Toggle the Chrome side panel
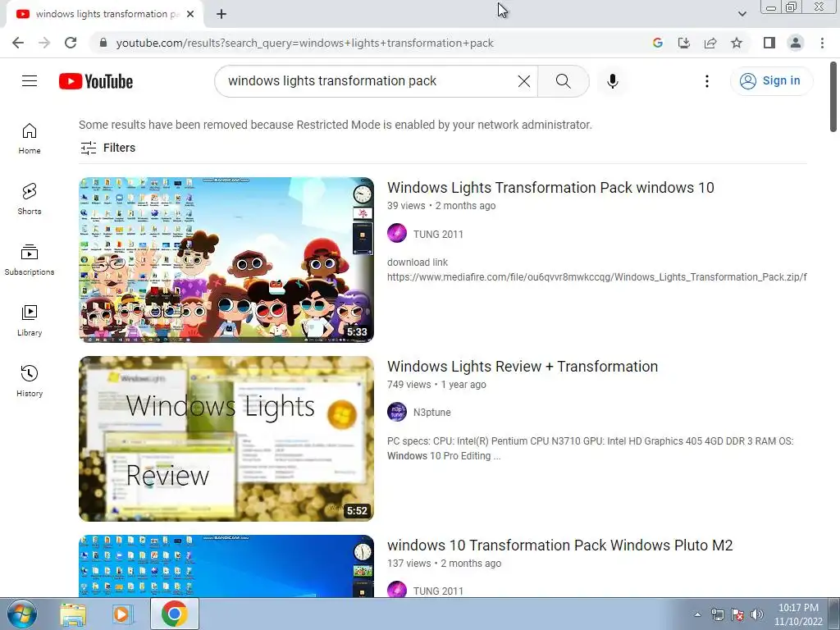Screen dimensions: 840x630 tap(769, 43)
